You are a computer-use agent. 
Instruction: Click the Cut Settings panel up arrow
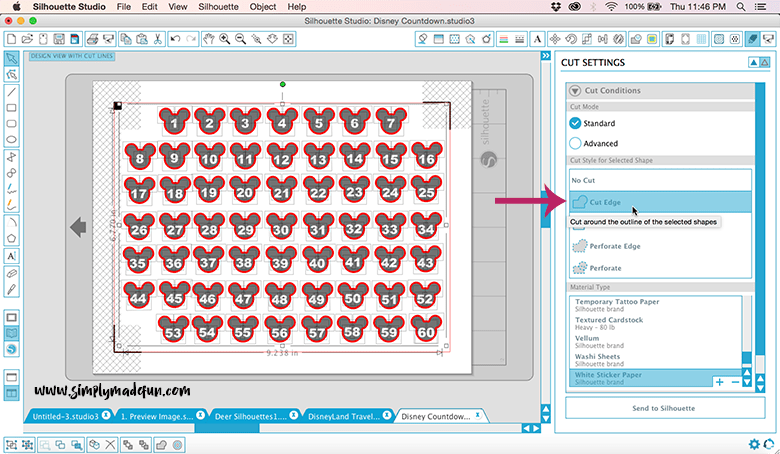(x=754, y=62)
